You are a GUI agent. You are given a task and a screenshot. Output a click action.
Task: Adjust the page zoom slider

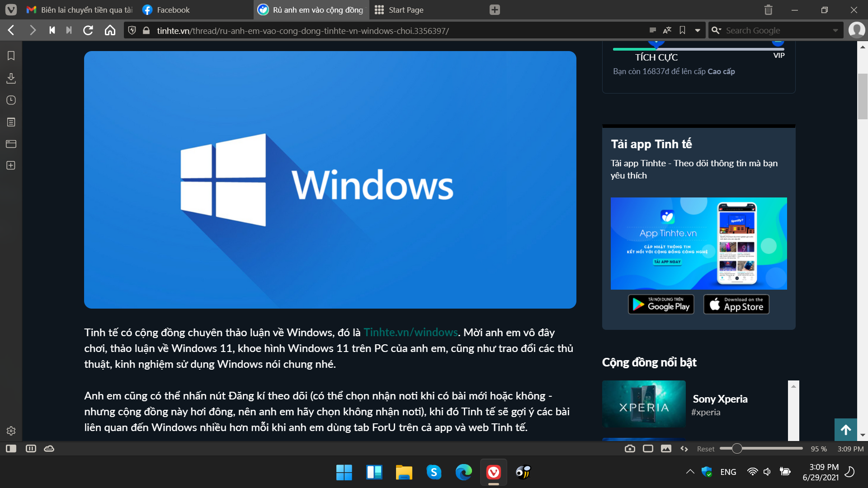coord(761,449)
